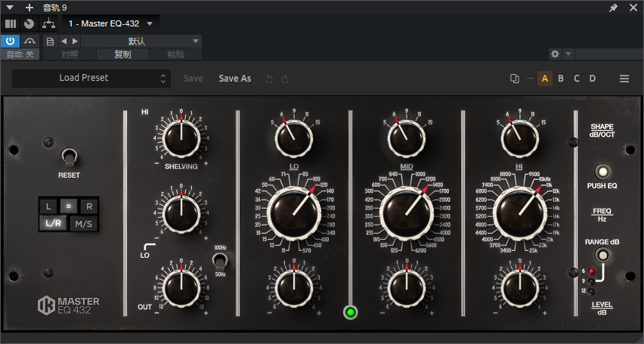Select preset slot A
This screenshot has height=344, width=644.
pyautogui.click(x=545, y=79)
